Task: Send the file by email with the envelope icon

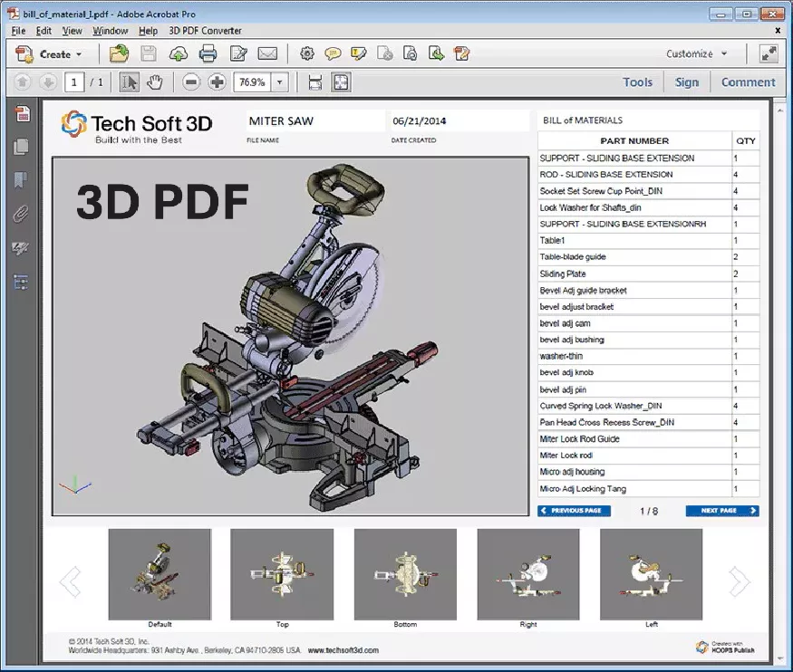Action: click(x=267, y=53)
